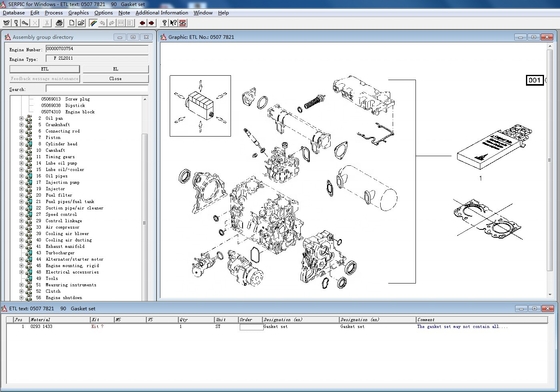The width and height of the screenshot is (560, 392).
Task: Click the arrow-with-question context help icon
Action: tap(173, 23)
